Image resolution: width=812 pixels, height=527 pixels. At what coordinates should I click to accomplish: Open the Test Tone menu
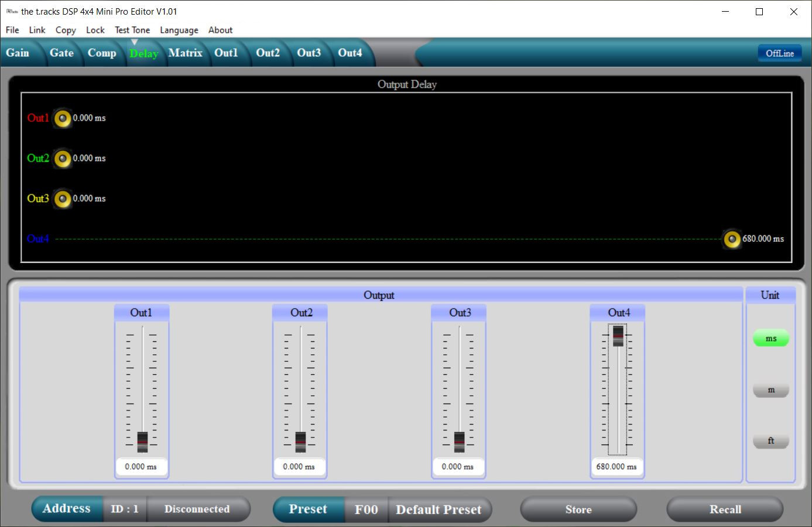132,30
